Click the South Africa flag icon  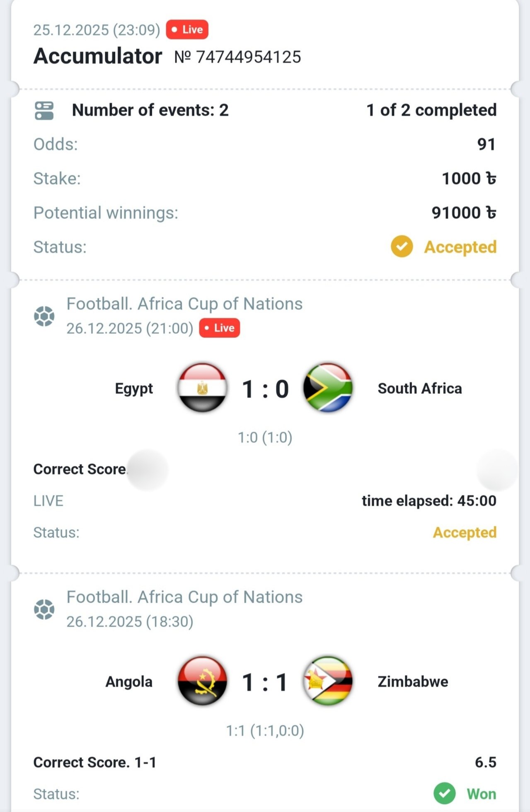(x=328, y=388)
